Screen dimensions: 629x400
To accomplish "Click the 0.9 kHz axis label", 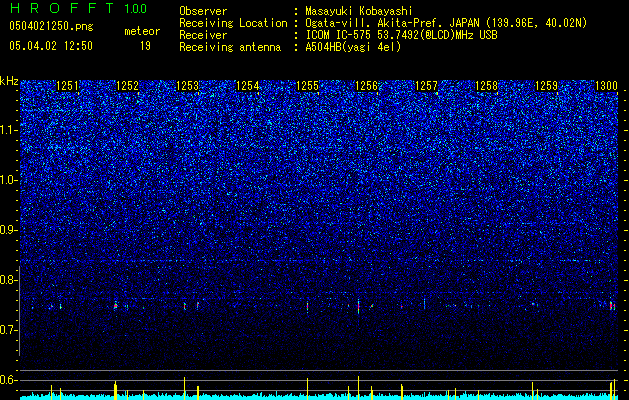I will [9, 230].
